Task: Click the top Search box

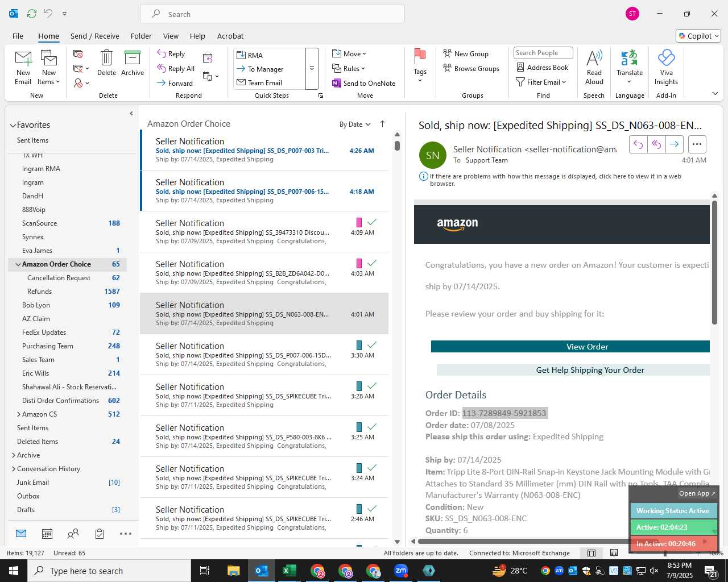Action: (272, 14)
